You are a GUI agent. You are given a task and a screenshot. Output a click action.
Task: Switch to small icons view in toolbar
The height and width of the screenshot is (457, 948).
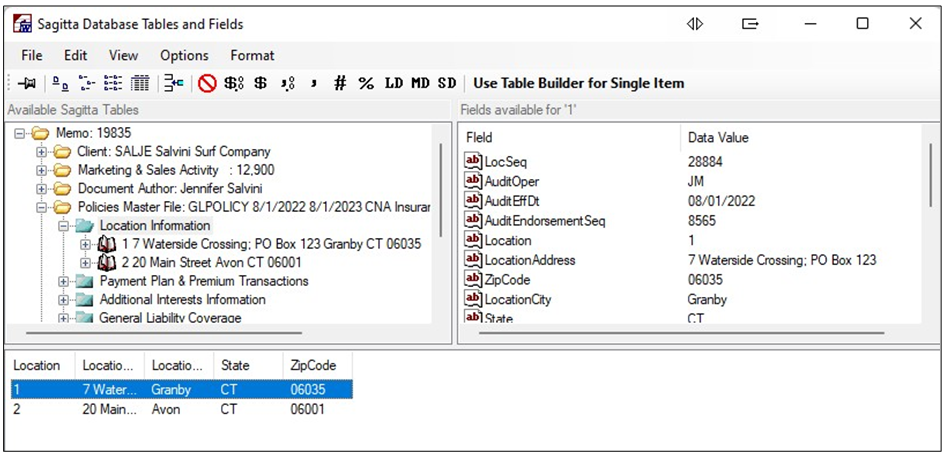tap(86, 84)
